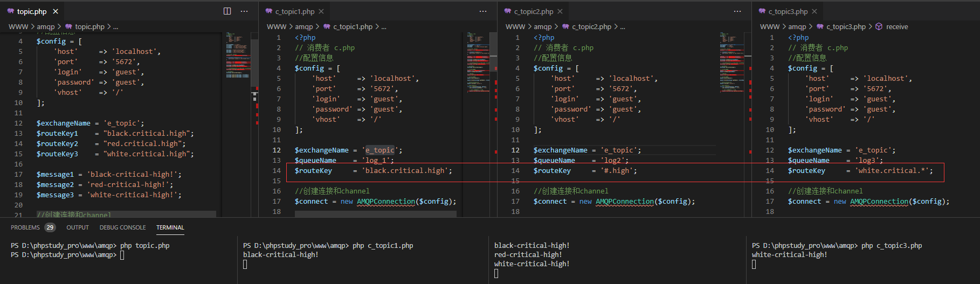Viewport: 980px width, 284px height.
Task: Select the c_topic3.php tab
Action: pyautogui.click(x=788, y=11)
